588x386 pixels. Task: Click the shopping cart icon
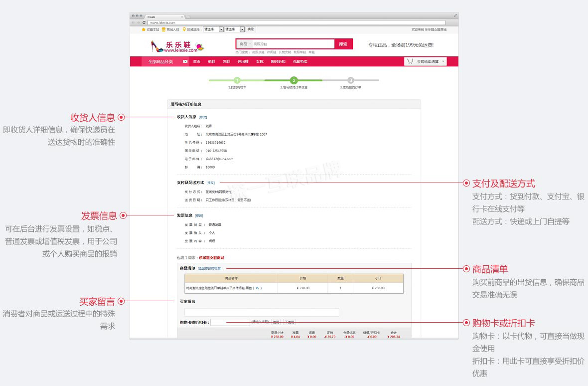[410, 61]
